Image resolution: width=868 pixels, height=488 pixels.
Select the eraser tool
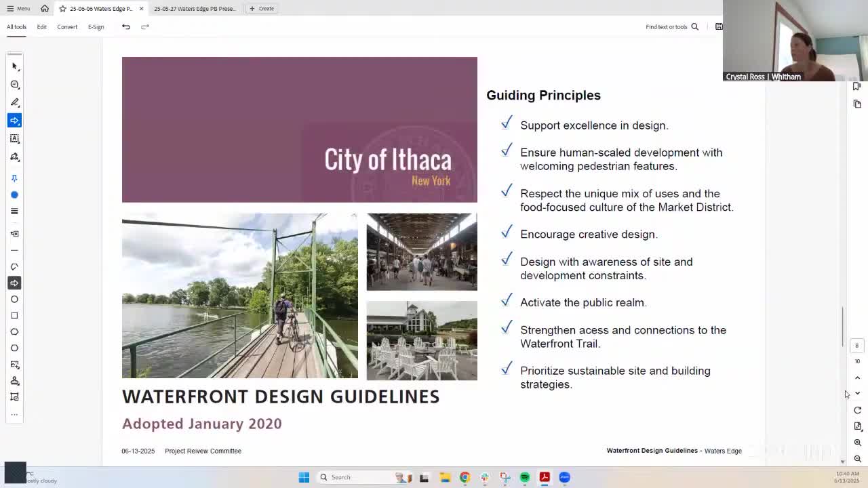(14, 266)
